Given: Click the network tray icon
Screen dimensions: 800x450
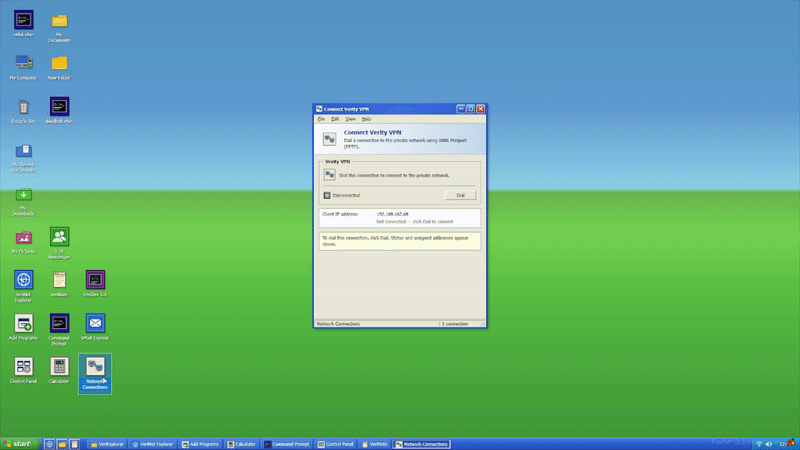Looking at the screenshot, I should [759, 444].
